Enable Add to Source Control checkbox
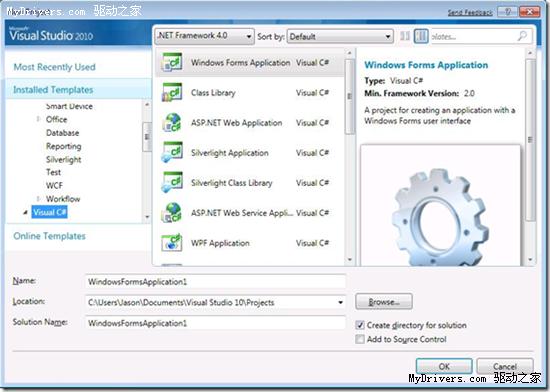Screen dimensions: 550x392 pyautogui.click(x=360, y=339)
